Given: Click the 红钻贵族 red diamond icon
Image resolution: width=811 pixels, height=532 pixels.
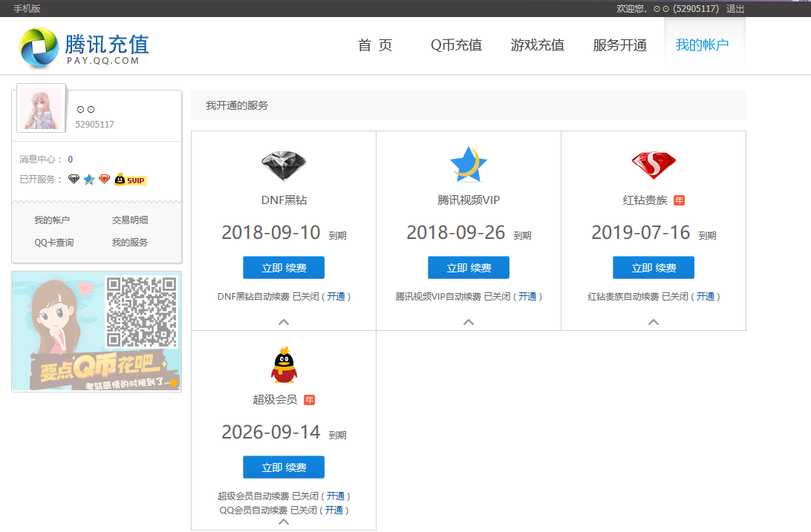Looking at the screenshot, I should pyautogui.click(x=654, y=165).
